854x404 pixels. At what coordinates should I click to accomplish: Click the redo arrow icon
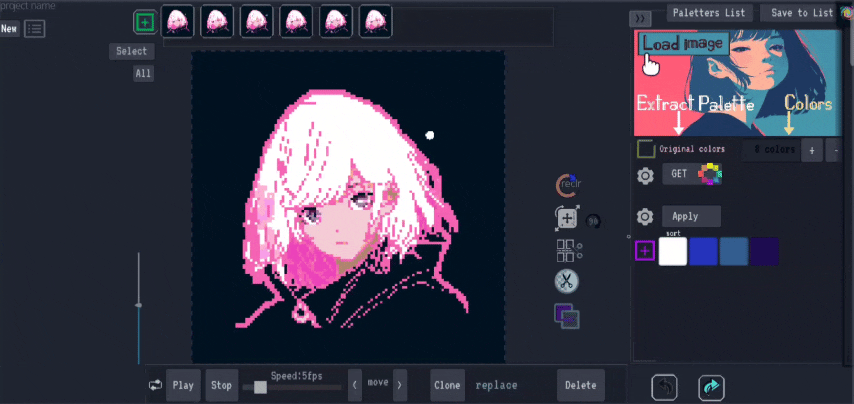[711, 388]
